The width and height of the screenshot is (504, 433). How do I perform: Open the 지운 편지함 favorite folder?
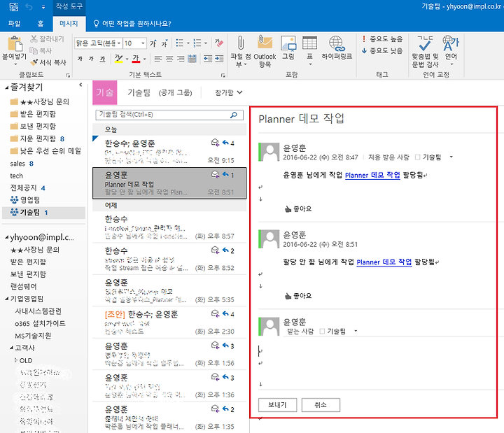(37, 139)
